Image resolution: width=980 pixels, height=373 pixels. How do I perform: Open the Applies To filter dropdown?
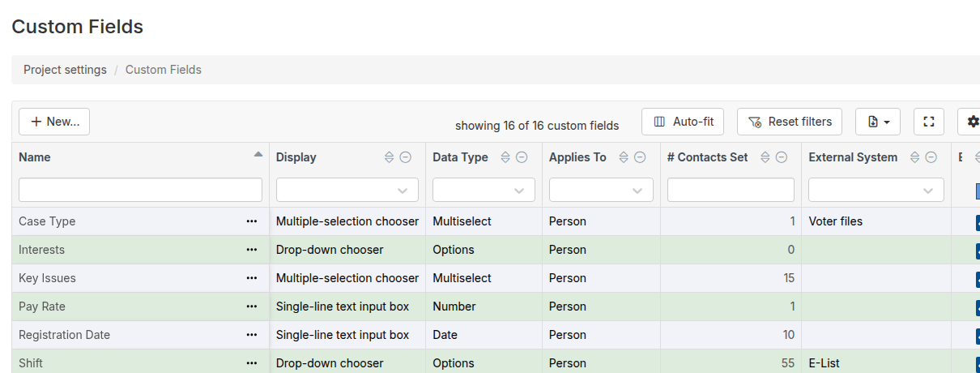tap(601, 190)
